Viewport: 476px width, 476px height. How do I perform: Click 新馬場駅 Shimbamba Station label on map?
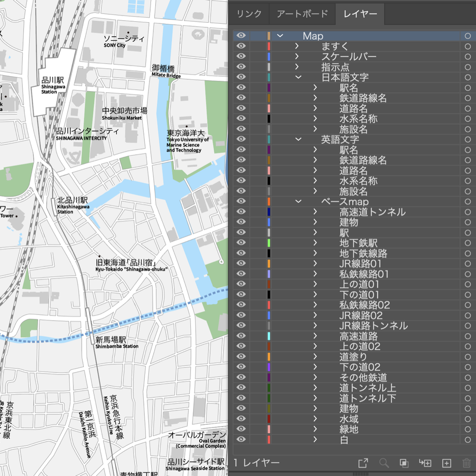[x=116, y=343]
